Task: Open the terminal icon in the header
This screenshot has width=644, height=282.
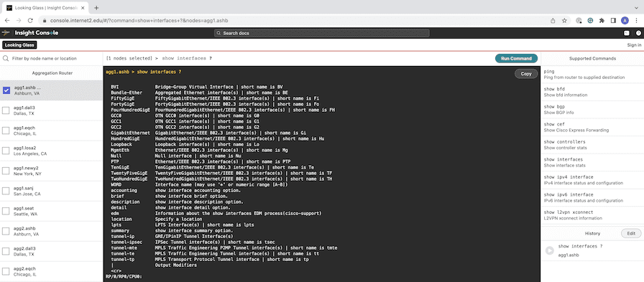Action: point(627,33)
